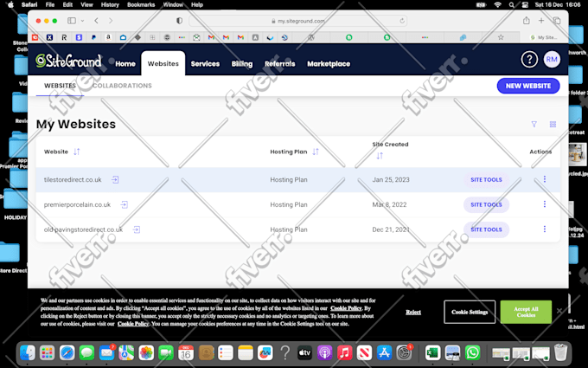Viewport: 588px width, 368px height.
Task: Open PayPal bookmark icon
Action: coord(93,37)
